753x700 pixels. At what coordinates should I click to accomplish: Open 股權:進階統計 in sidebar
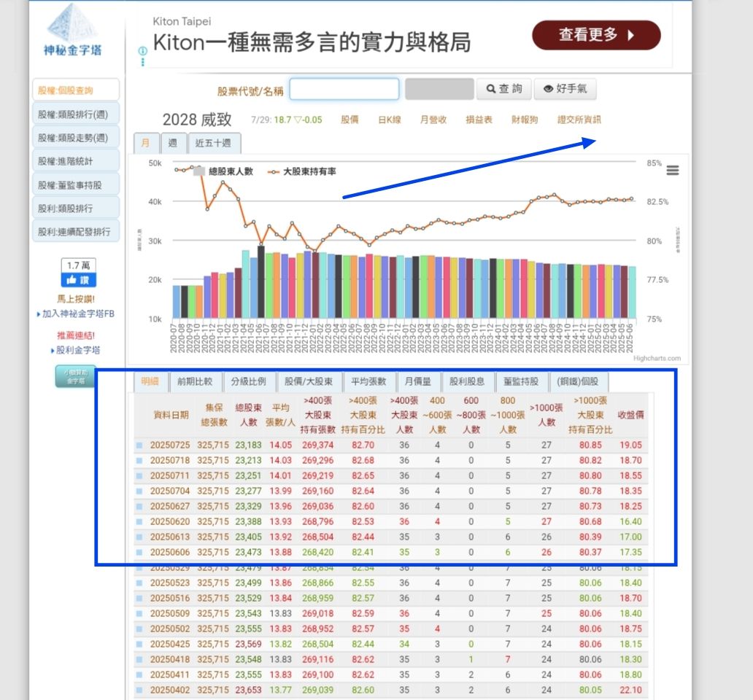pos(76,161)
